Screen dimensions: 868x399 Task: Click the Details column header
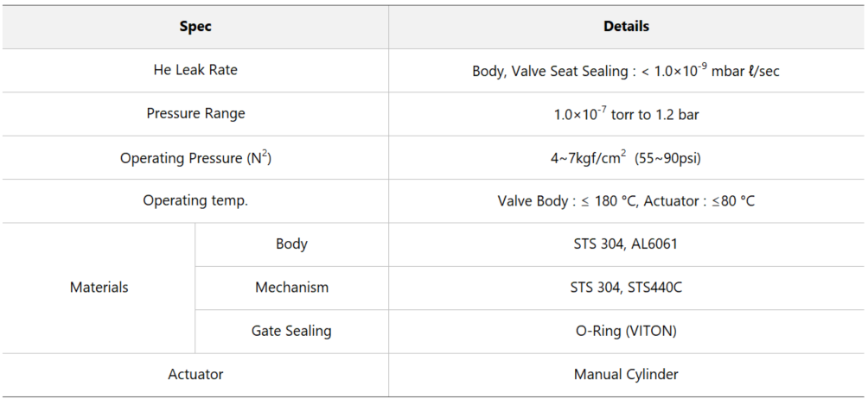tap(626, 27)
